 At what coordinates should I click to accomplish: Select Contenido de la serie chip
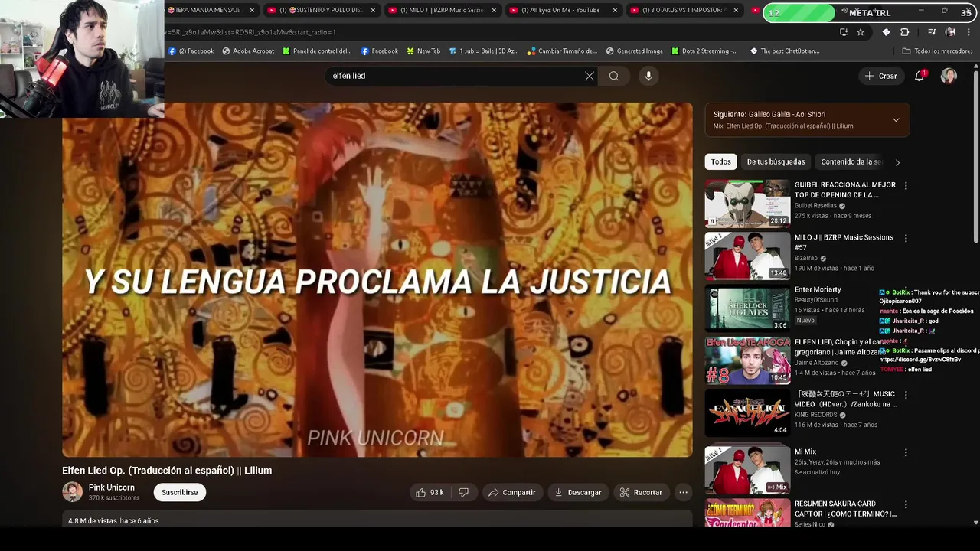point(851,161)
